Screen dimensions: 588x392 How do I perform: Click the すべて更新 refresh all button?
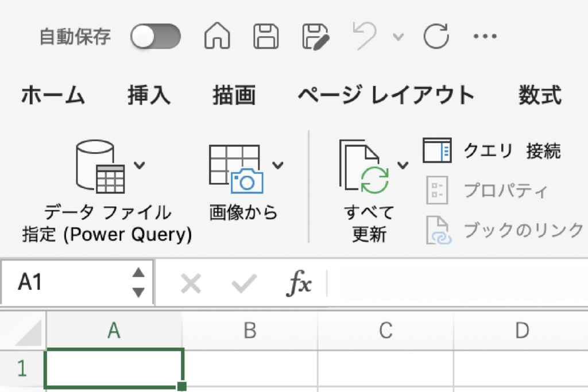coord(367,168)
